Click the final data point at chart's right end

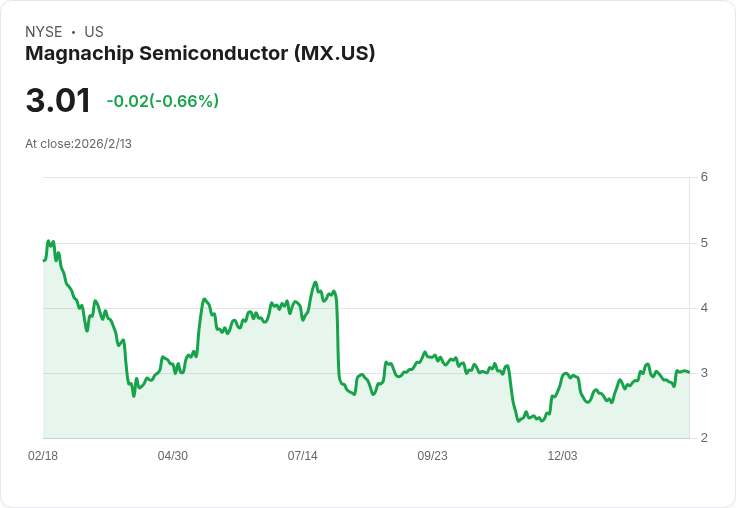tap(689, 372)
